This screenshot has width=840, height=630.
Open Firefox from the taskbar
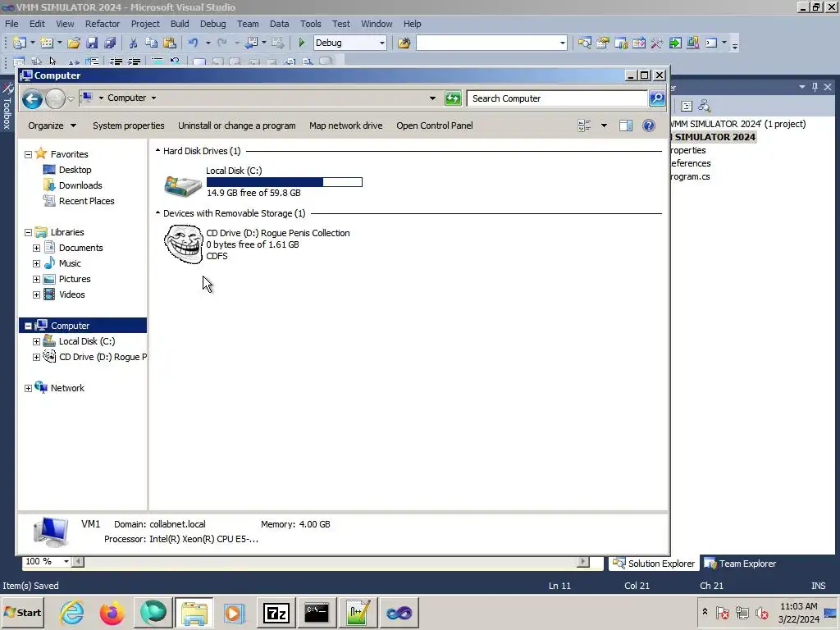click(112, 613)
